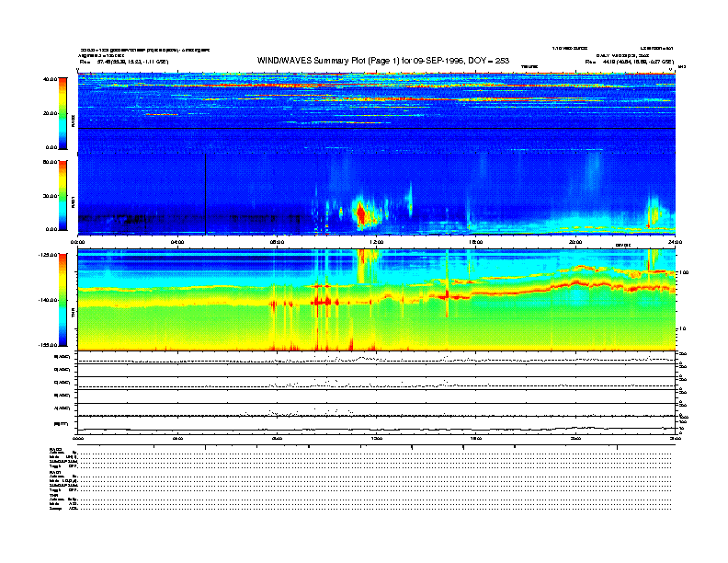Click the TNR color scale bar
This screenshot has width=728, height=563.
pyautogui.click(x=63, y=300)
